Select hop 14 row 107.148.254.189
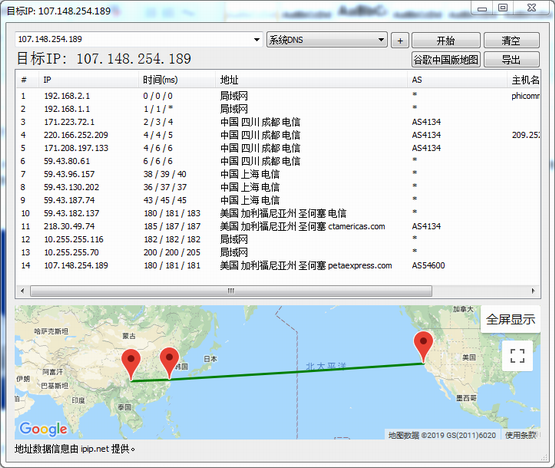The width and height of the screenshot is (555, 468). click(278, 266)
